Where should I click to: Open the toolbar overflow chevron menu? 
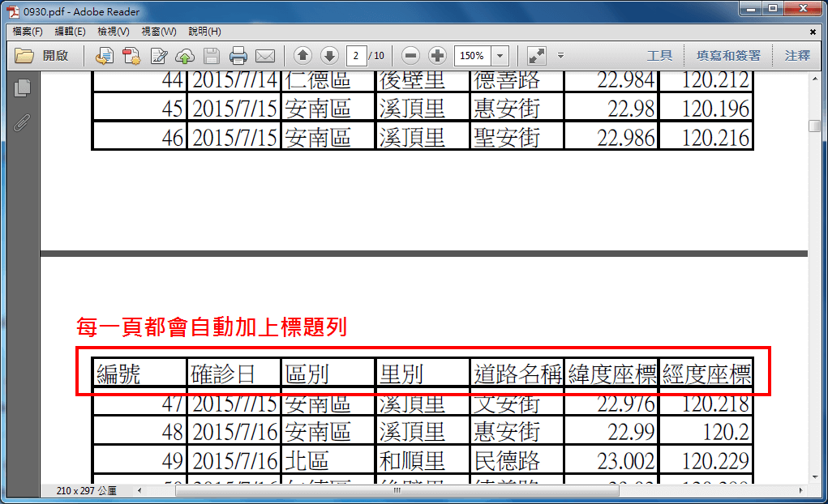click(560, 56)
